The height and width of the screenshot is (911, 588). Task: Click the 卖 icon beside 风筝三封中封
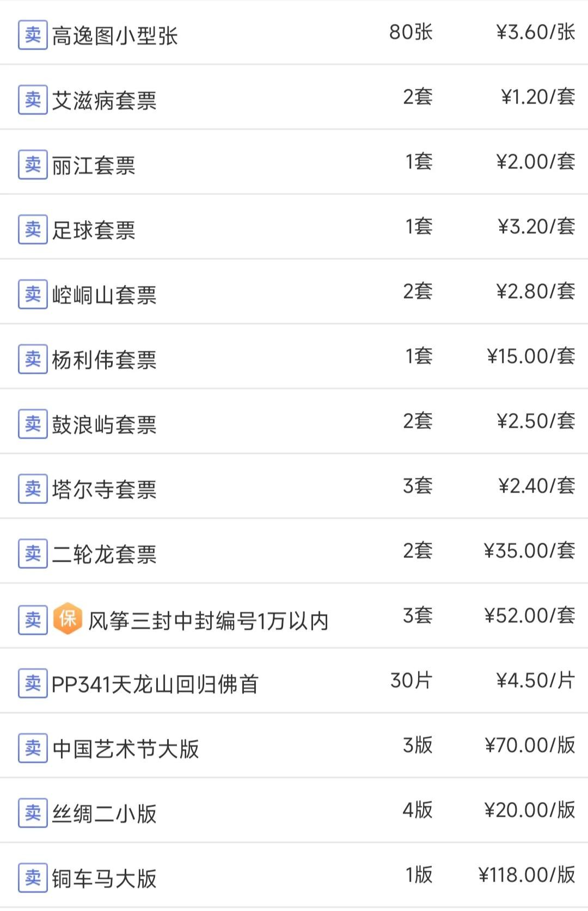tap(33, 620)
